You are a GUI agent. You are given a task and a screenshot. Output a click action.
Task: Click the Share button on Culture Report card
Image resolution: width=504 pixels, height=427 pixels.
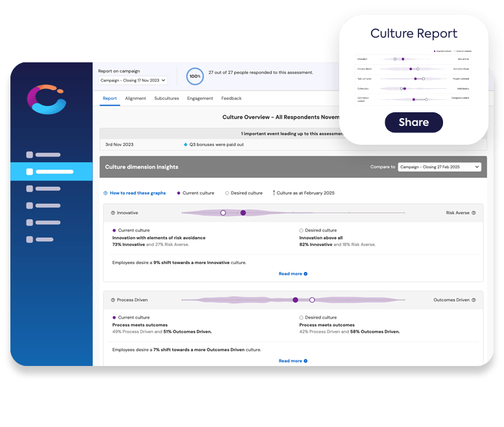(414, 122)
